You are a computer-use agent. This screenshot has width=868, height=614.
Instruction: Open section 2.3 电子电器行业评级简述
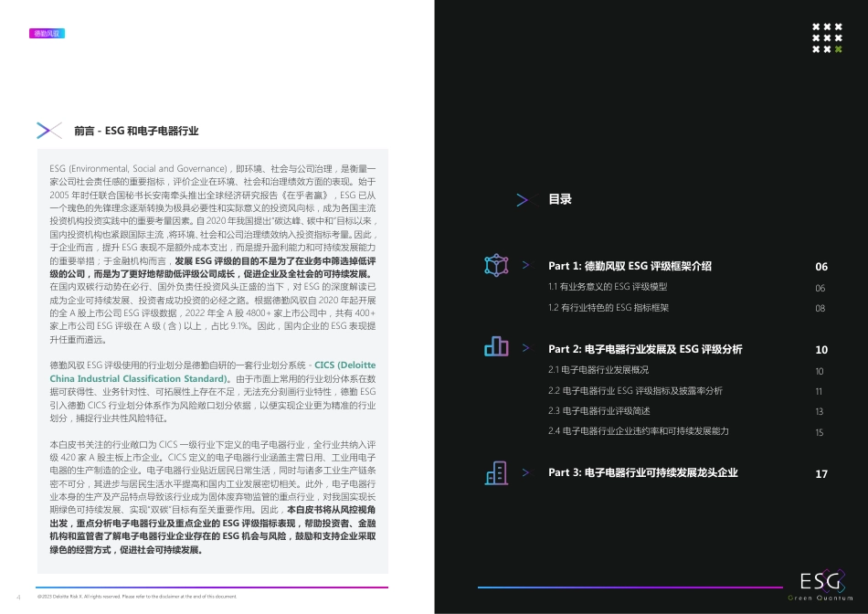[x=599, y=411]
